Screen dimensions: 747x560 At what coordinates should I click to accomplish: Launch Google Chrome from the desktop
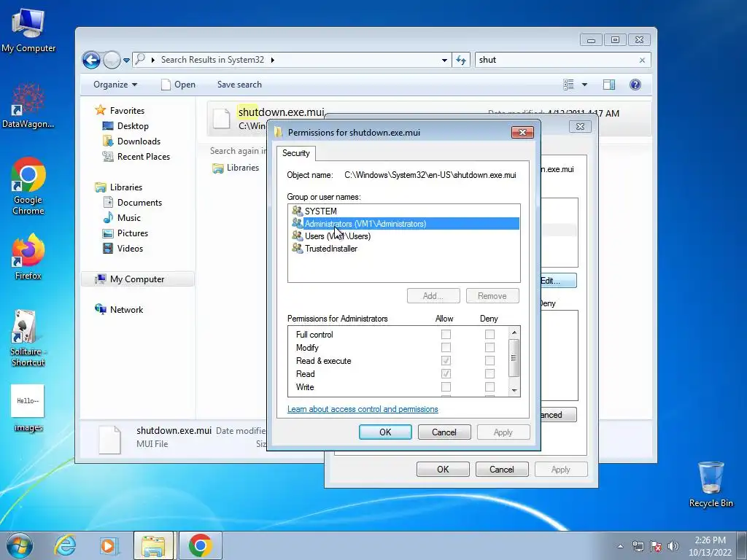(28, 186)
